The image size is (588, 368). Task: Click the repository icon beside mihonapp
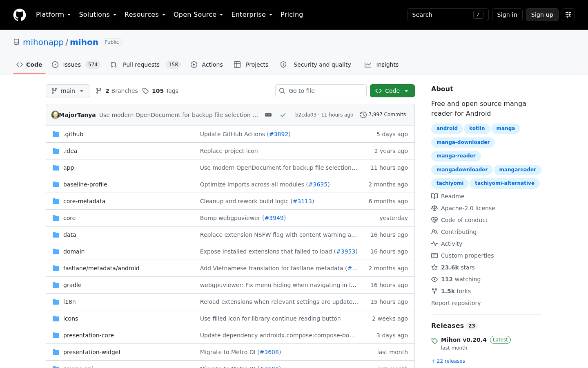[16, 42]
